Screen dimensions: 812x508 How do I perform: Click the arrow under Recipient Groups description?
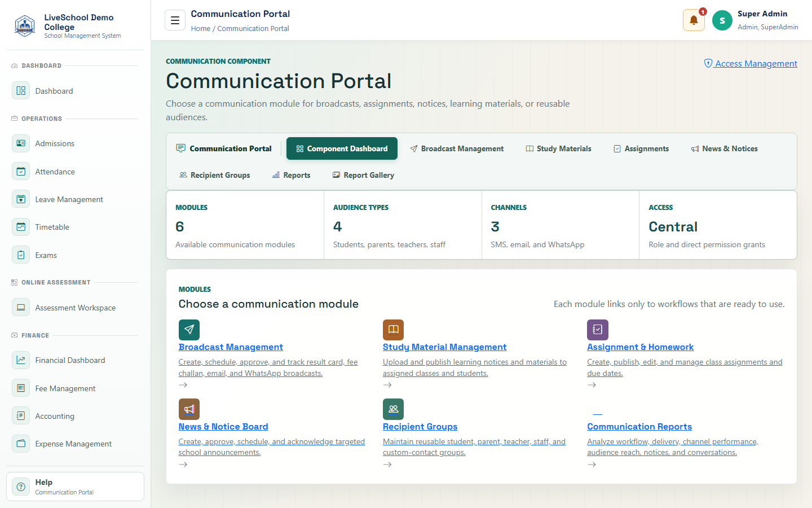pyautogui.click(x=387, y=465)
